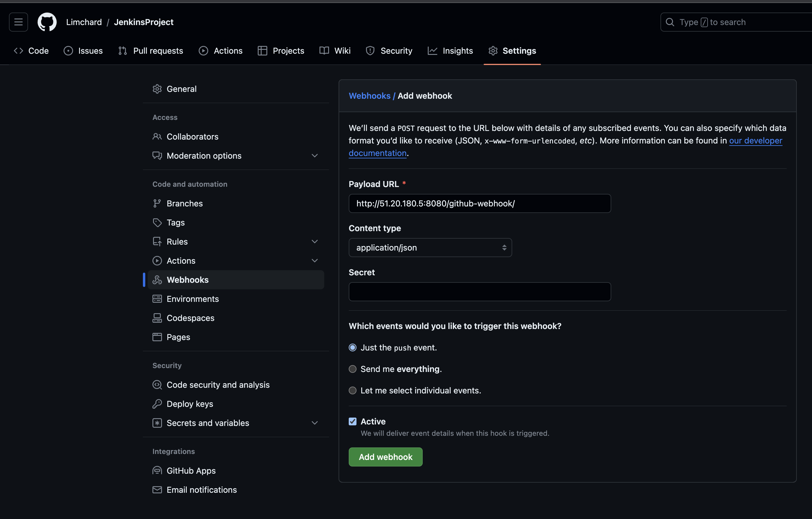This screenshot has width=812, height=519.
Task: Click the Email notifications envelope icon
Action: click(157, 490)
